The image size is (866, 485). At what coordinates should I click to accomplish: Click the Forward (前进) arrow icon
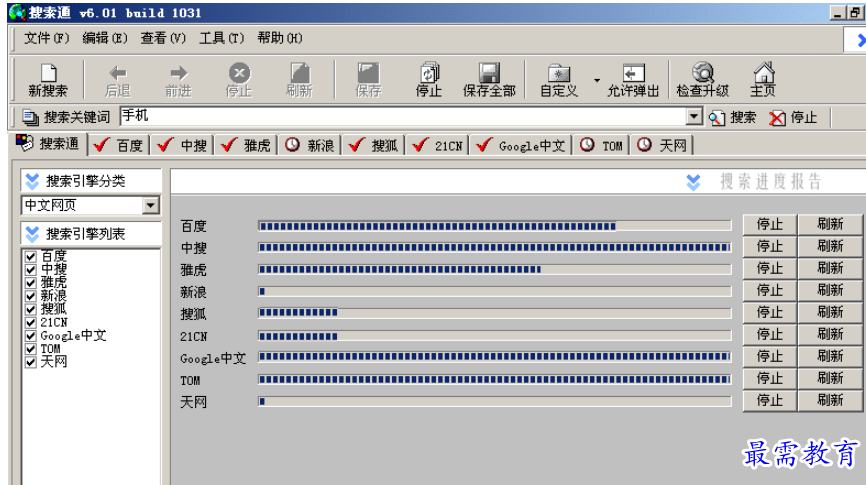pos(178,72)
